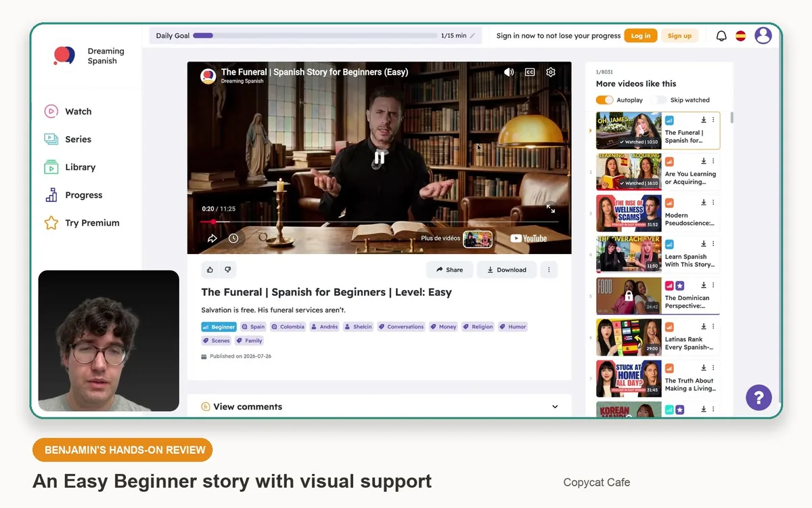The height and width of the screenshot is (508, 812).
Task: Seek on the video progress bar
Action: [380, 221]
